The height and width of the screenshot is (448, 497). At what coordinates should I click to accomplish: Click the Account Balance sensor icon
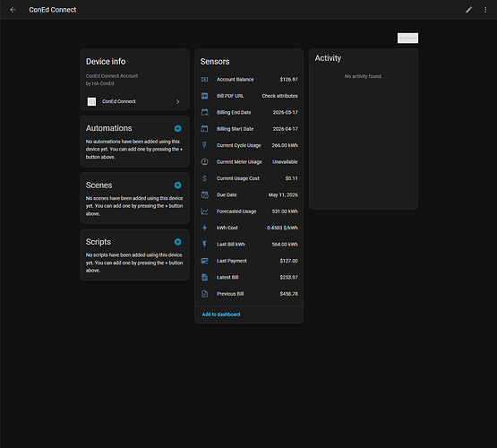(x=205, y=79)
